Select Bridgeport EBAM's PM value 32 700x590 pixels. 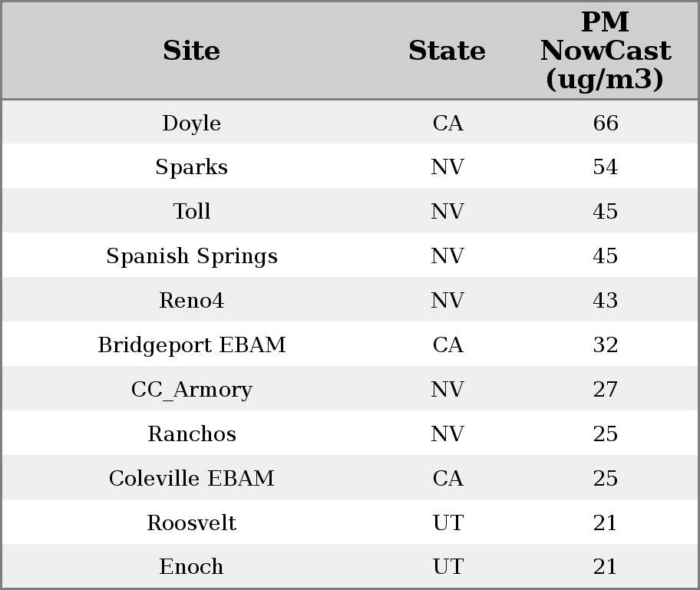point(605,345)
